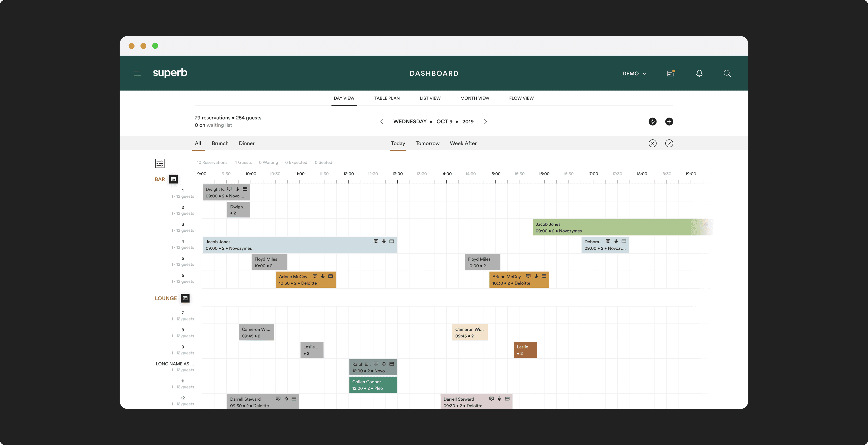The height and width of the screenshot is (445, 868).
Task: Click the circled checkmark filter
Action: pos(669,143)
